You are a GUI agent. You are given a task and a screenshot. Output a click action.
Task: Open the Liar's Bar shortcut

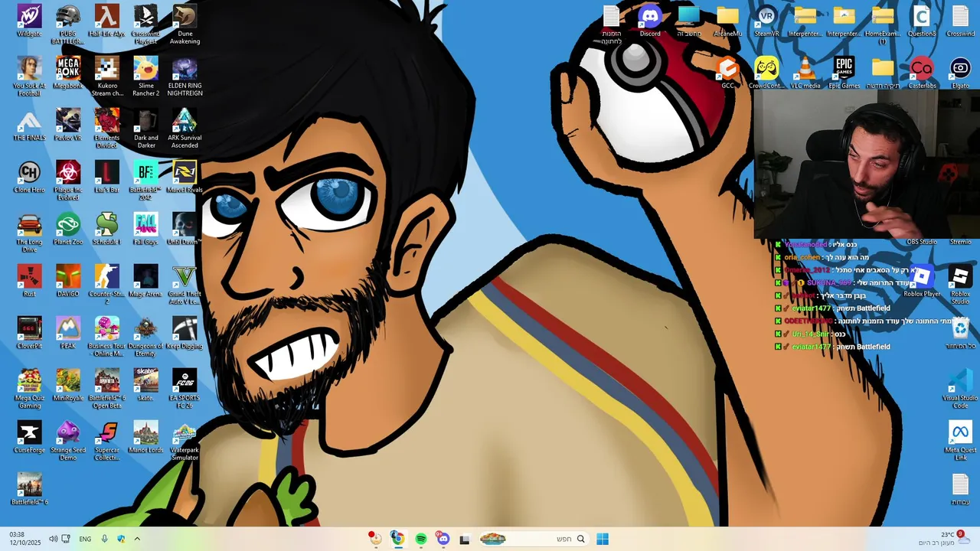[107, 177]
